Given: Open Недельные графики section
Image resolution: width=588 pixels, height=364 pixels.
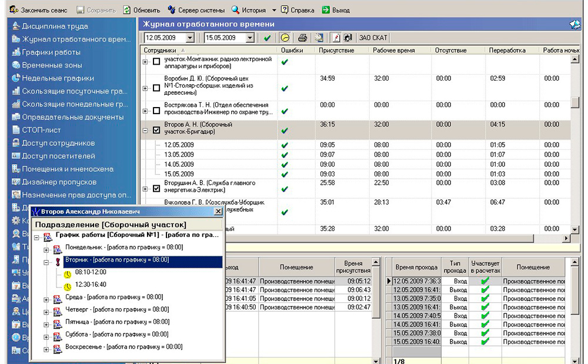Looking at the screenshot, I should pos(53,78).
